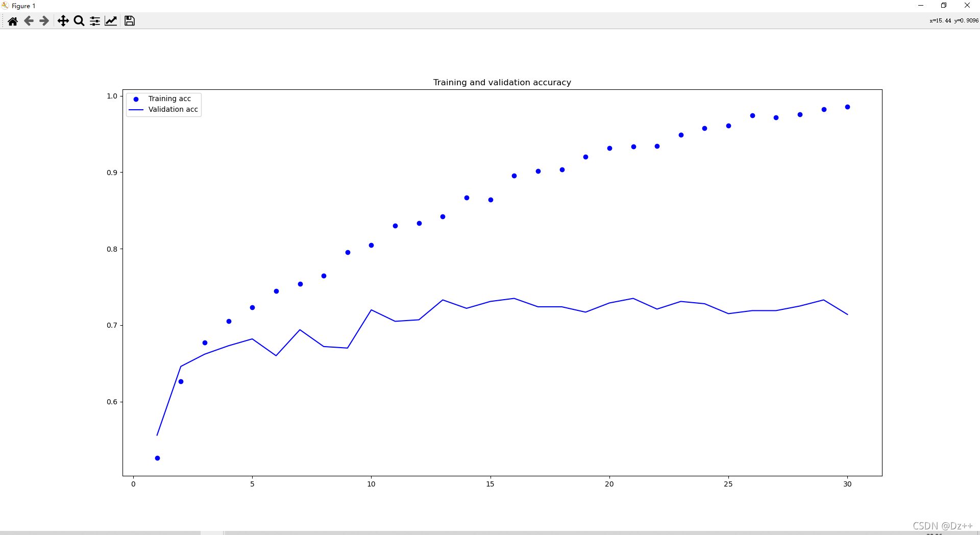The width and height of the screenshot is (980, 535).
Task: Close the Figure 1 window
Action: [967, 6]
